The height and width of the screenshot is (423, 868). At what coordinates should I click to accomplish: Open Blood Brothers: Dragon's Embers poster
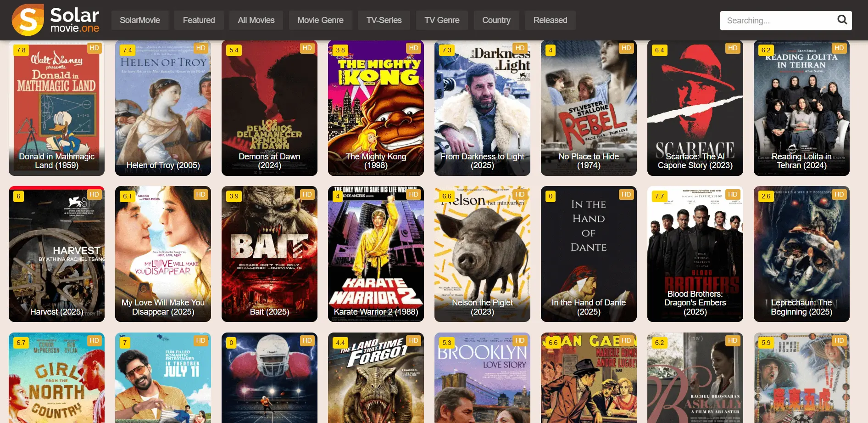click(x=695, y=254)
